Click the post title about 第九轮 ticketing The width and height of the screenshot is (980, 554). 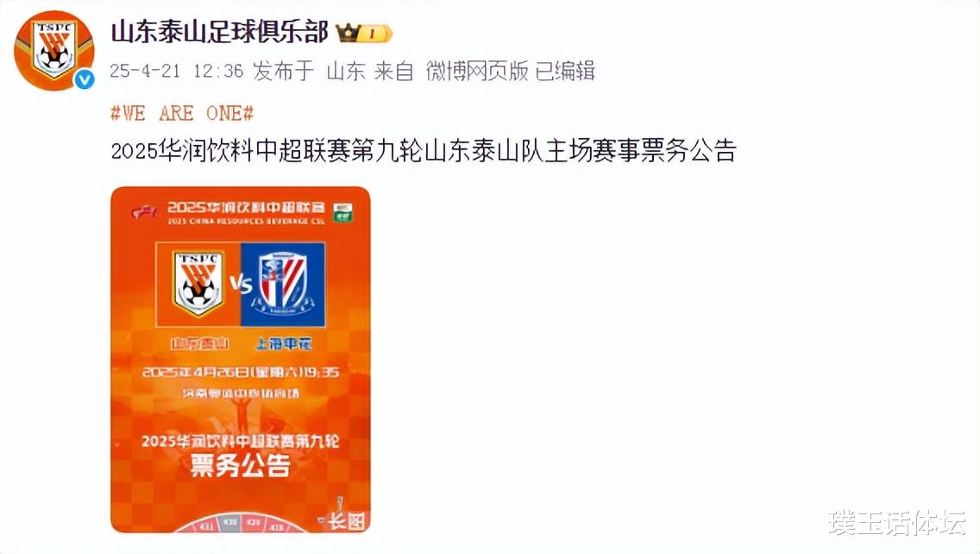coord(424,151)
